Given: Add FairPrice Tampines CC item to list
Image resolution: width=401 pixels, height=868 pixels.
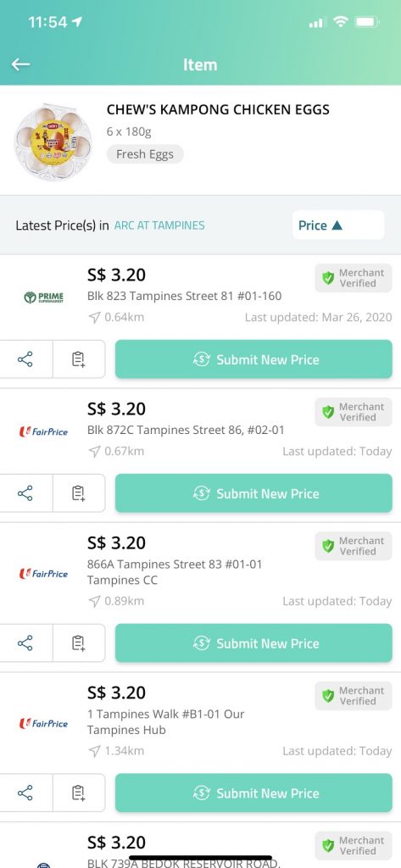Looking at the screenshot, I should point(79,643).
